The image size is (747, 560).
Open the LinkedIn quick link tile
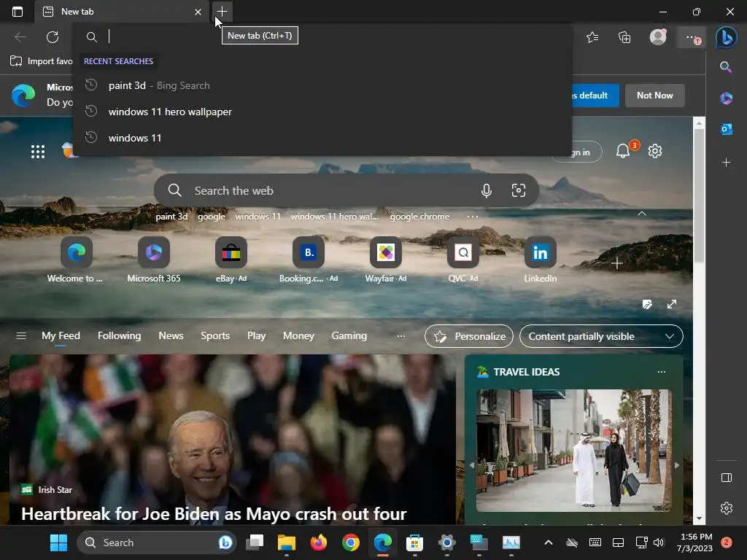click(x=541, y=260)
